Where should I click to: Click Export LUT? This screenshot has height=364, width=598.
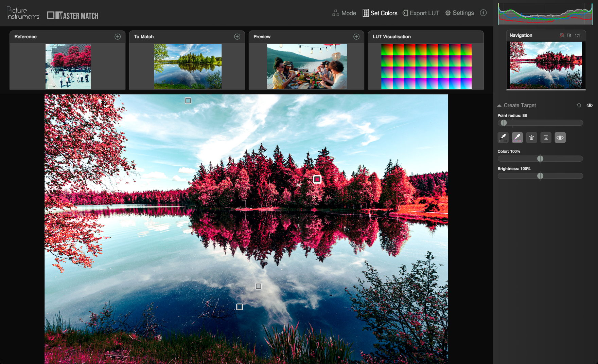421,13
